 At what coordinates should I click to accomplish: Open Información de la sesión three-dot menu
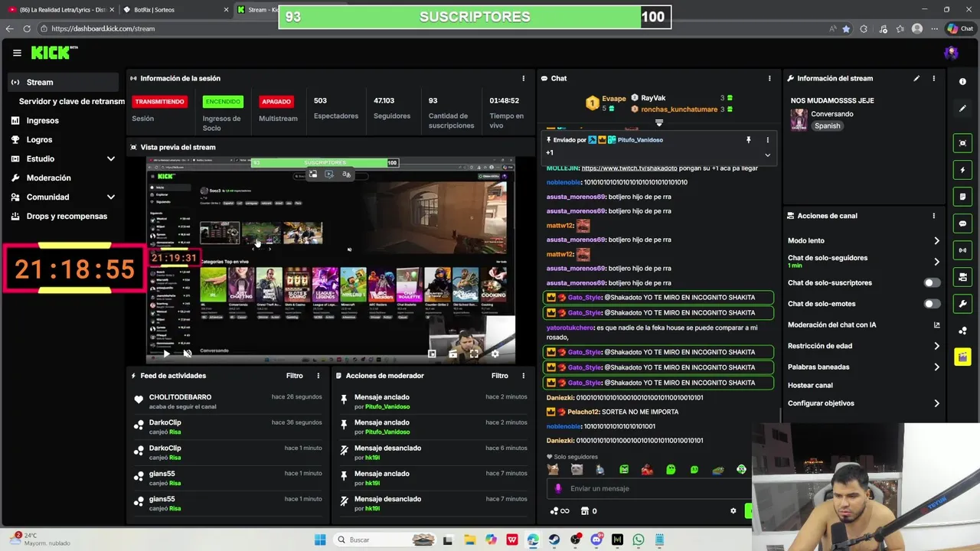point(524,78)
